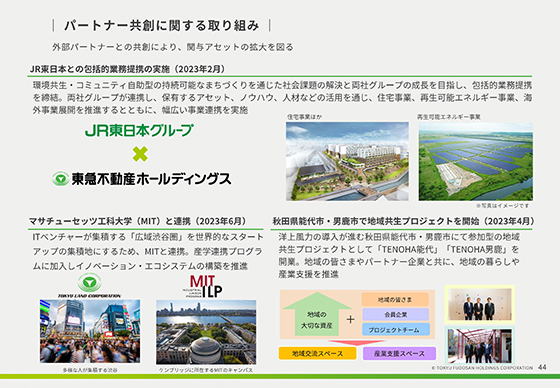This screenshot has height=388, width=560.
Task: Click the Tokyu Fudosan Holdings copyright text
Action: click(x=482, y=368)
